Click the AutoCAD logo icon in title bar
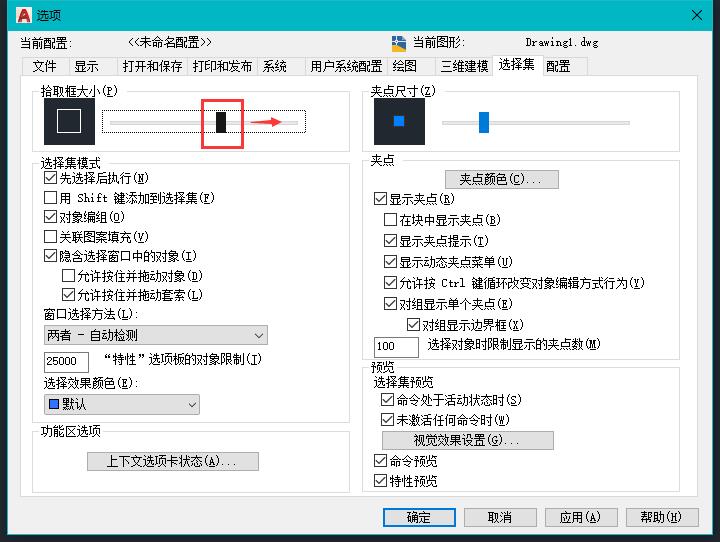Viewport: 720px width, 542px height. pyautogui.click(x=23, y=15)
